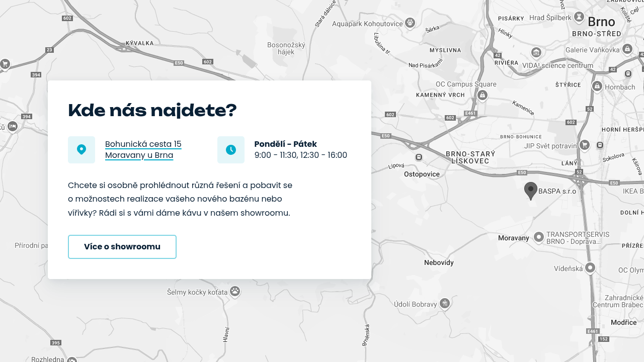
Task: Click the VIDA! science centrum icon
Action: (536, 53)
